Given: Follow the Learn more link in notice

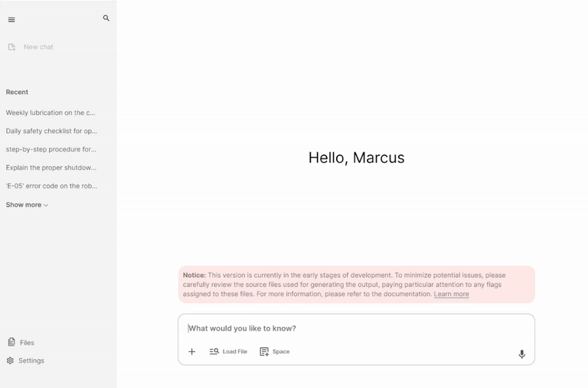Looking at the screenshot, I should 451,294.
